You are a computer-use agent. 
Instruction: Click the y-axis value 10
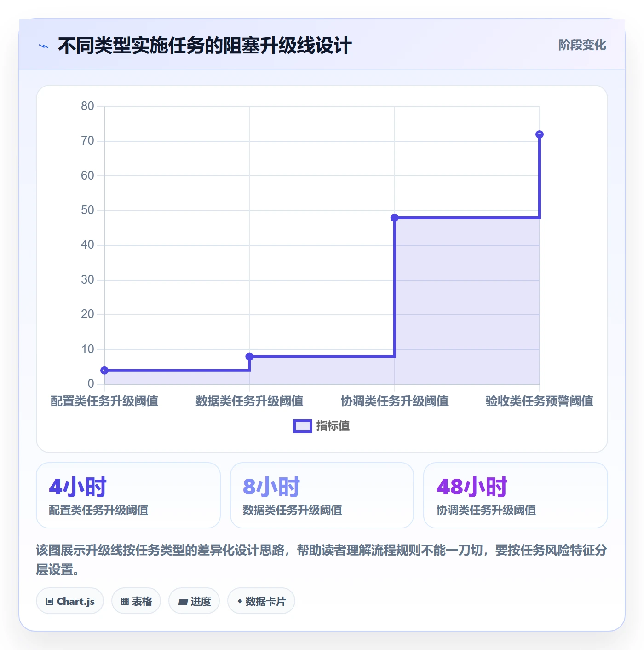87,349
